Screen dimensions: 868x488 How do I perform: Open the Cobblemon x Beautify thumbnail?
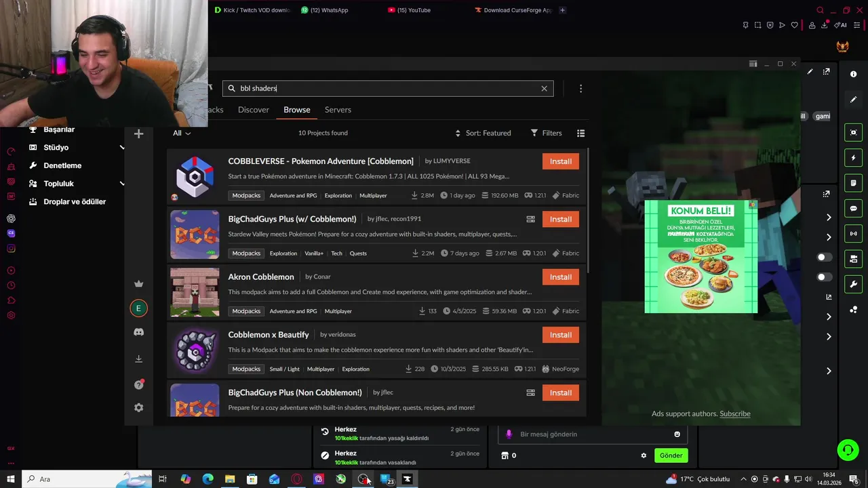point(195,350)
